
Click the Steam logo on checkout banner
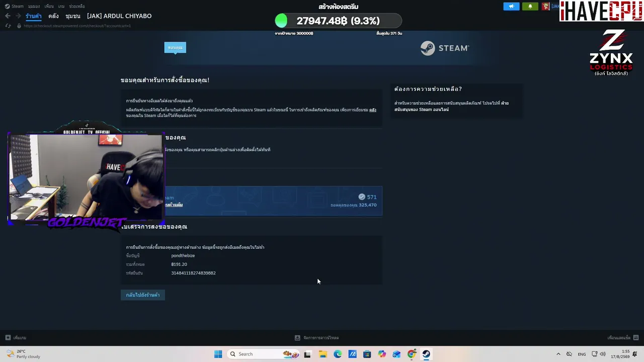[x=445, y=48]
